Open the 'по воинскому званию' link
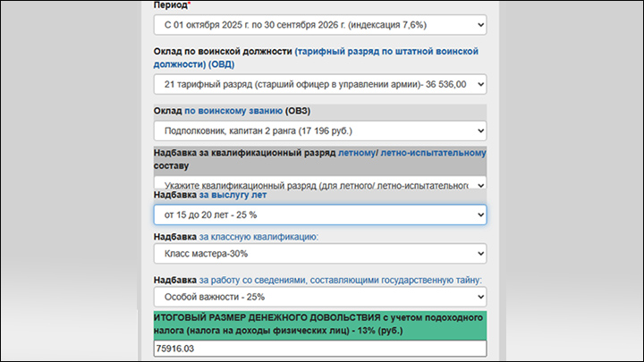Viewport: 644px width, 362px height. point(233,111)
